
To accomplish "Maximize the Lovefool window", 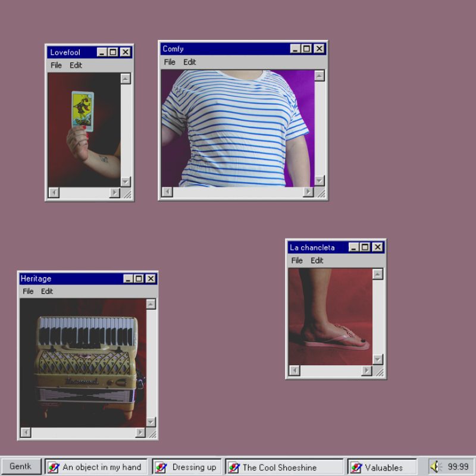I will point(113,52).
